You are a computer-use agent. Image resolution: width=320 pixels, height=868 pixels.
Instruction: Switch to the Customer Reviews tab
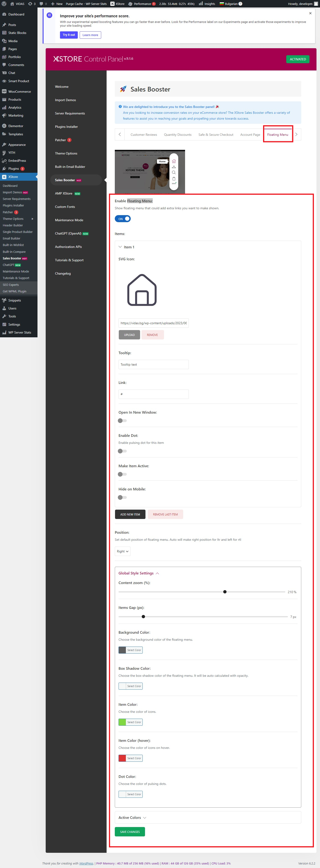coord(144,134)
